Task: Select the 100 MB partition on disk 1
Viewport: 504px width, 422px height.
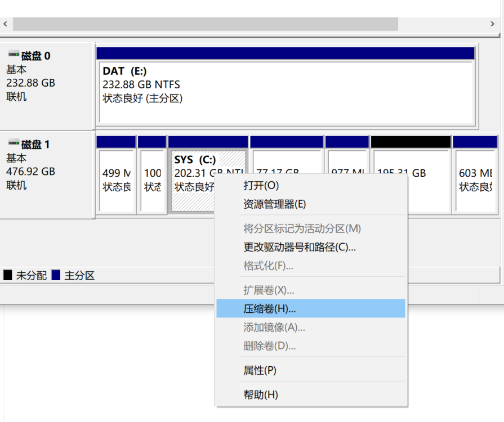Action: coord(152,175)
